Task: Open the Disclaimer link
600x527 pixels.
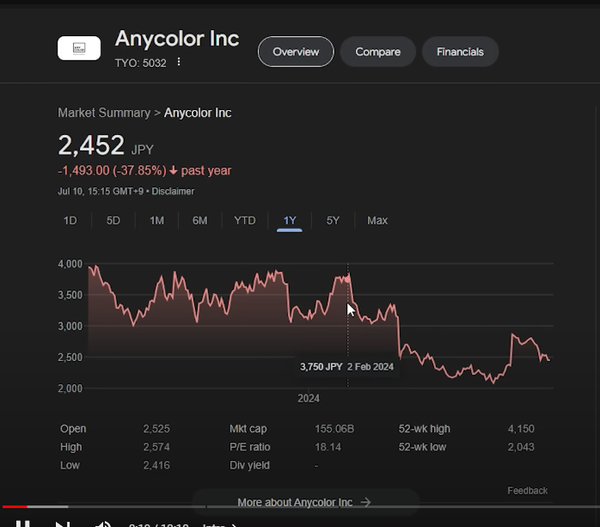Action: click(173, 191)
